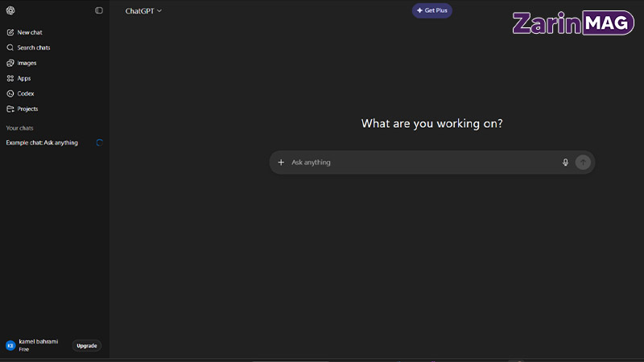Click the New chat pencil icon
Image resolution: width=644 pixels, height=362 pixels.
(10, 32)
